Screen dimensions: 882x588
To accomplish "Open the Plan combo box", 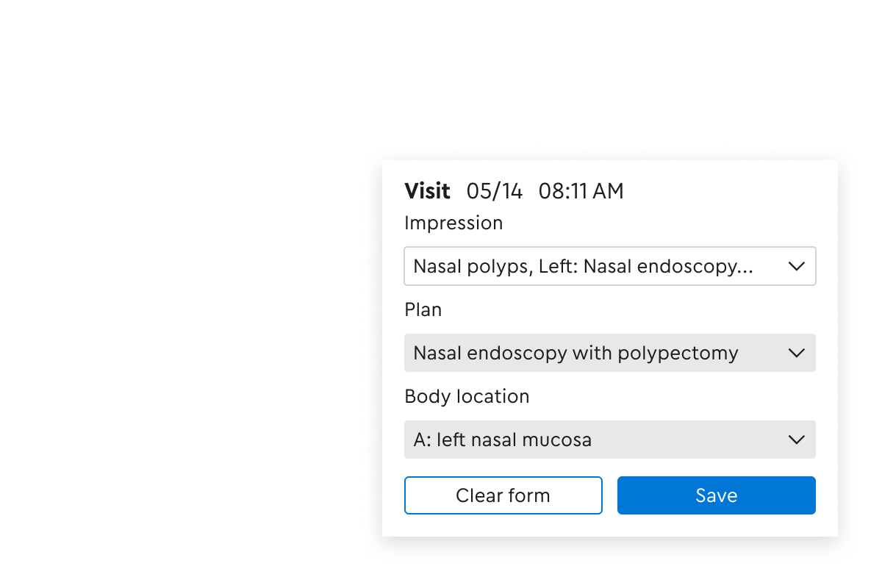I will (x=610, y=353).
